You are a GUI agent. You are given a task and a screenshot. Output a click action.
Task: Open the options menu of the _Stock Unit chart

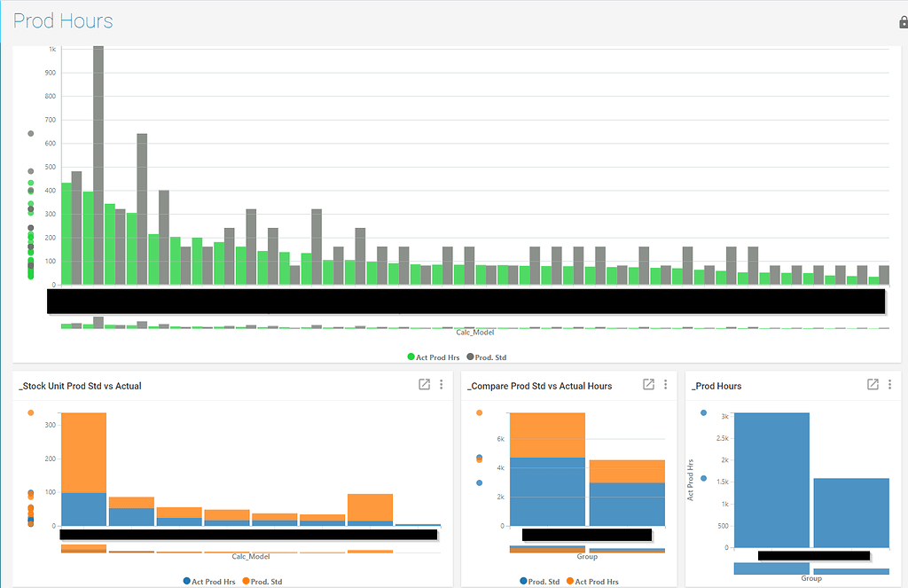pyautogui.click(x=442, y=385)
